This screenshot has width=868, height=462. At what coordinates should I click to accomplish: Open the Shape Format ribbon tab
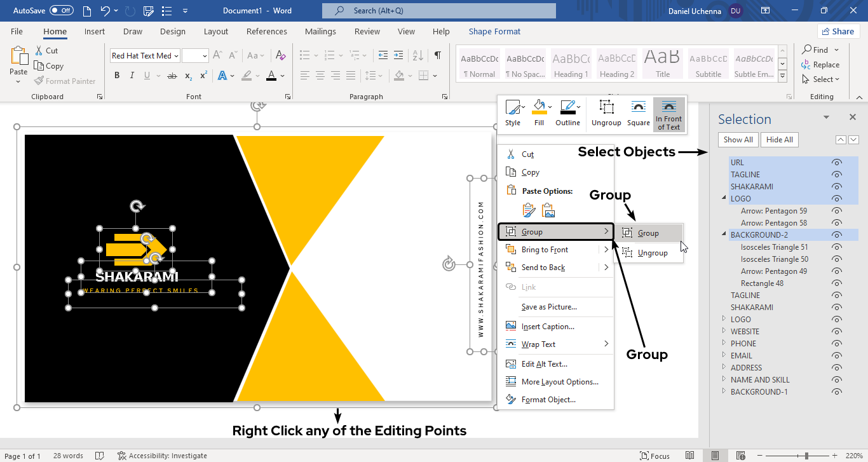tap(494, 32)
